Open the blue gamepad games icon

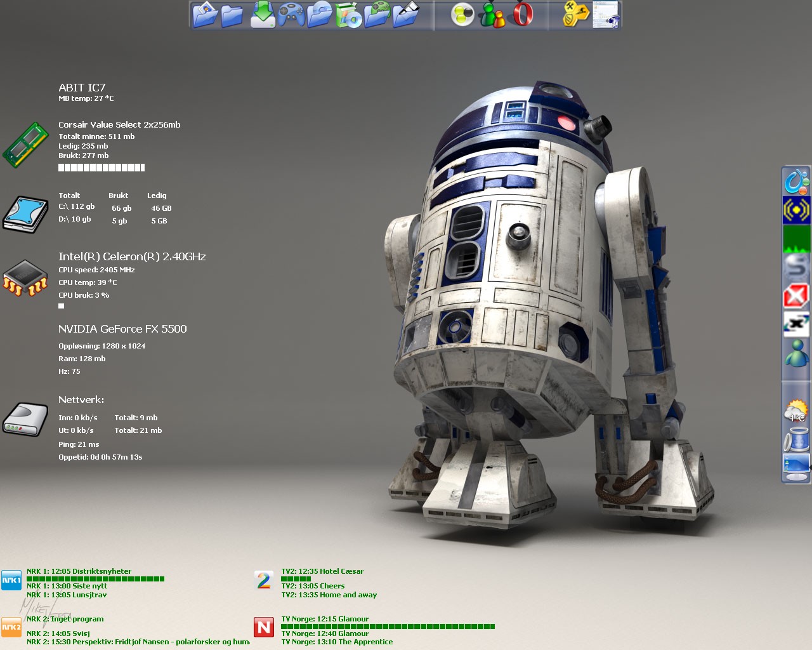coord(291,15)
